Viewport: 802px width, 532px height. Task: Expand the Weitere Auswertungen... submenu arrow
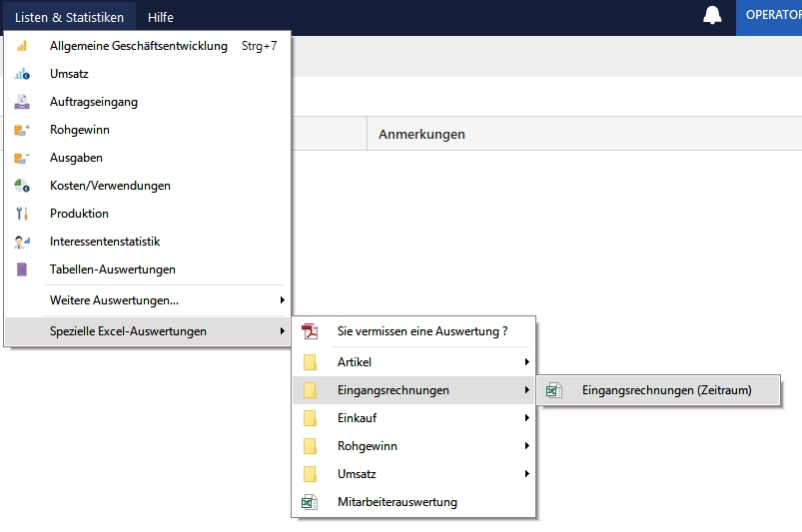click(x=282, y=300)
